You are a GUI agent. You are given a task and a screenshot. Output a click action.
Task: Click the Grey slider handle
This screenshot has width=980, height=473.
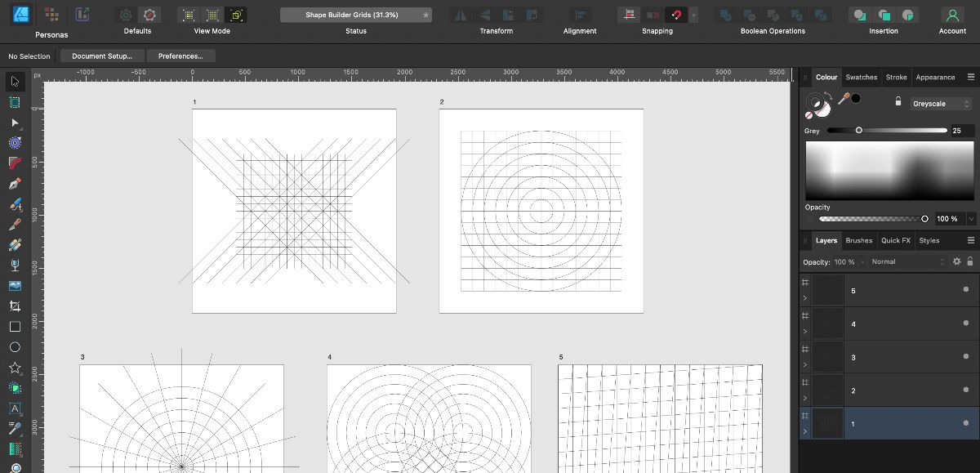point(858,131)
